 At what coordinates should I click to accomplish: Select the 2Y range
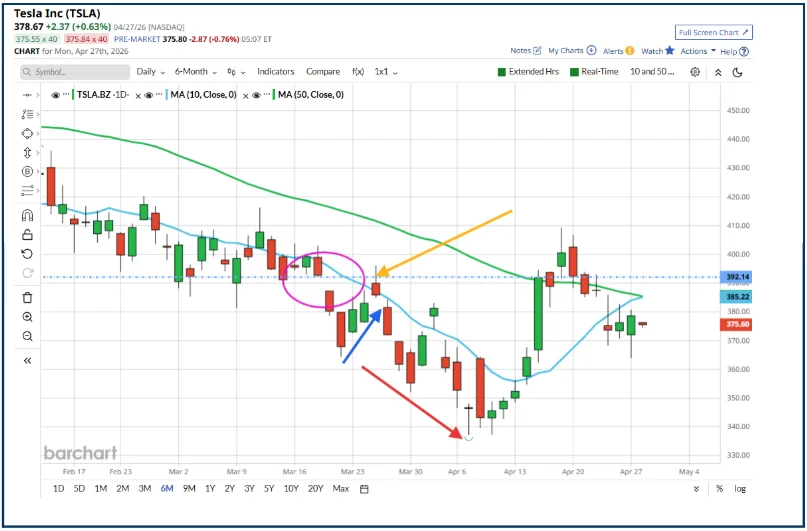pos(230,489)
